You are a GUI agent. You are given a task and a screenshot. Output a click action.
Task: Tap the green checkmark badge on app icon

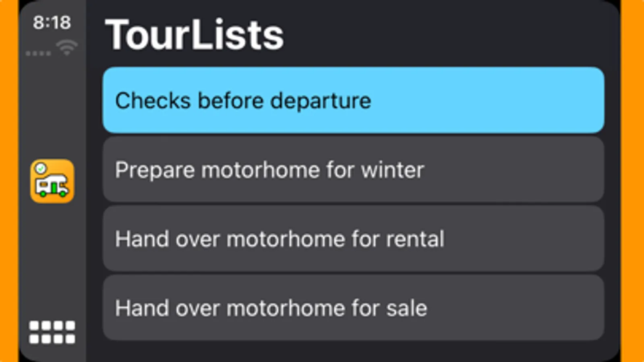pyautogui.click(x=41, y=169)
